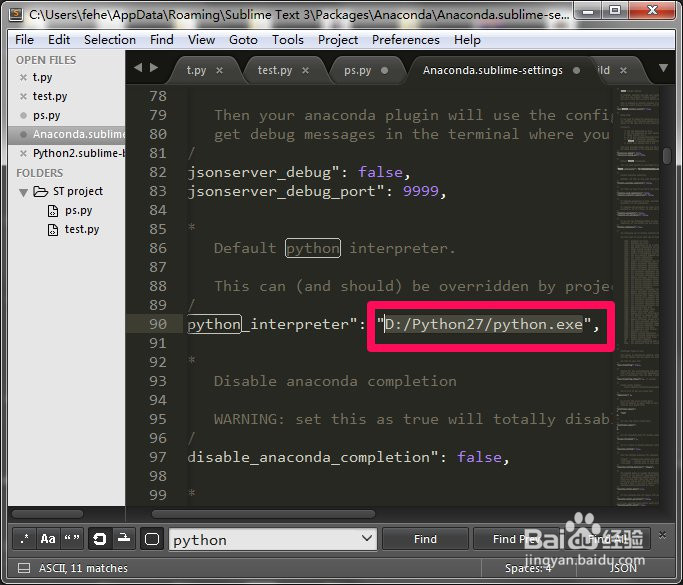This screenshot has width=683, height=585.
Task: Click the minimap code overview
Action: [x=638, y=296]
